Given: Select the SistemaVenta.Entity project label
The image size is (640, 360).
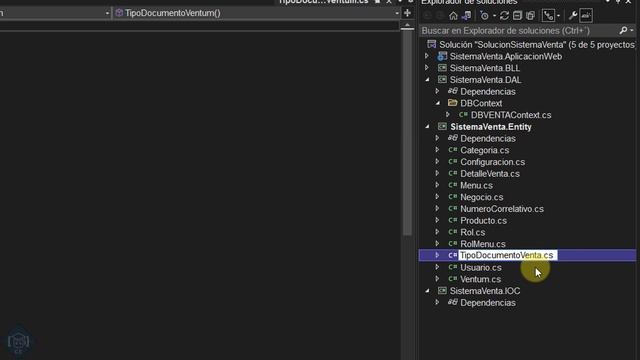Looking at the screenshot, I should coord(491,127).
